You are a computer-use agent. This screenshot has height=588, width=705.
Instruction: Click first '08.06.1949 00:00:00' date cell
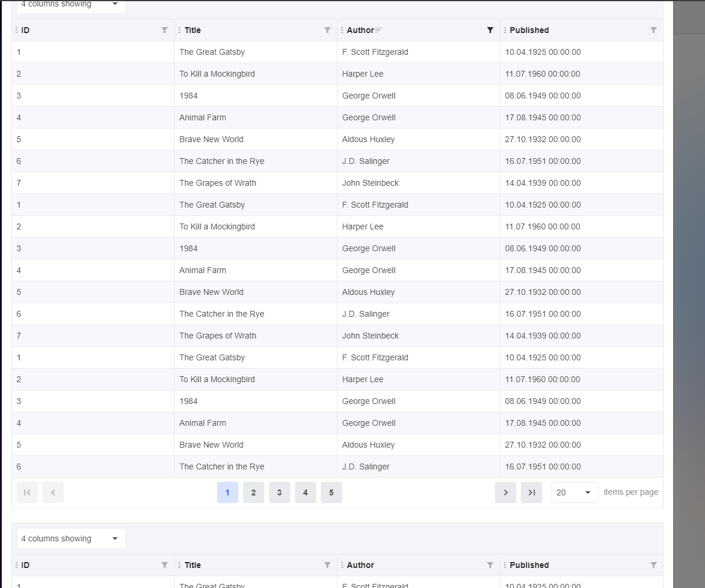coord(581,96)
